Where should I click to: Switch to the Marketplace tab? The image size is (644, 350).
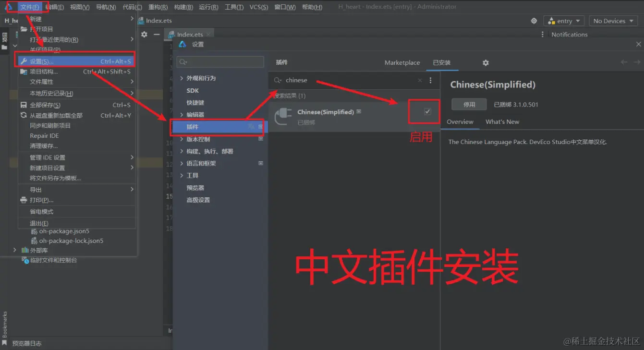tap(402, 63)
